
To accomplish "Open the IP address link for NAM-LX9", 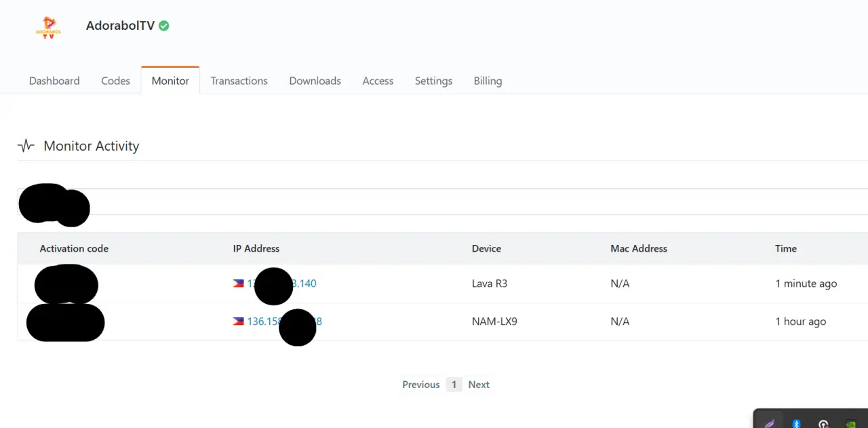I will 284,322.
